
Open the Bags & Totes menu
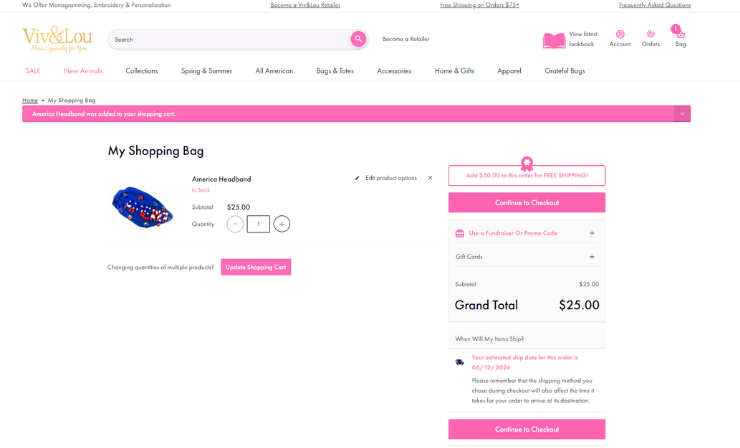tap(335, 71)
